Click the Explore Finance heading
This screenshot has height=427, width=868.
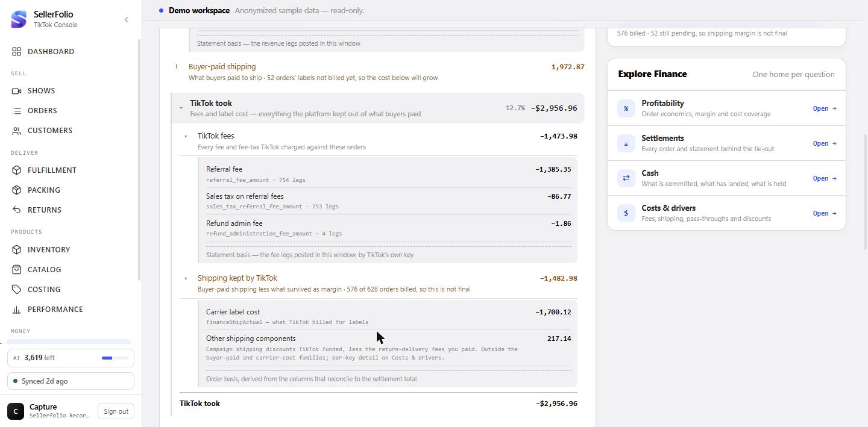tap(652, 74)
